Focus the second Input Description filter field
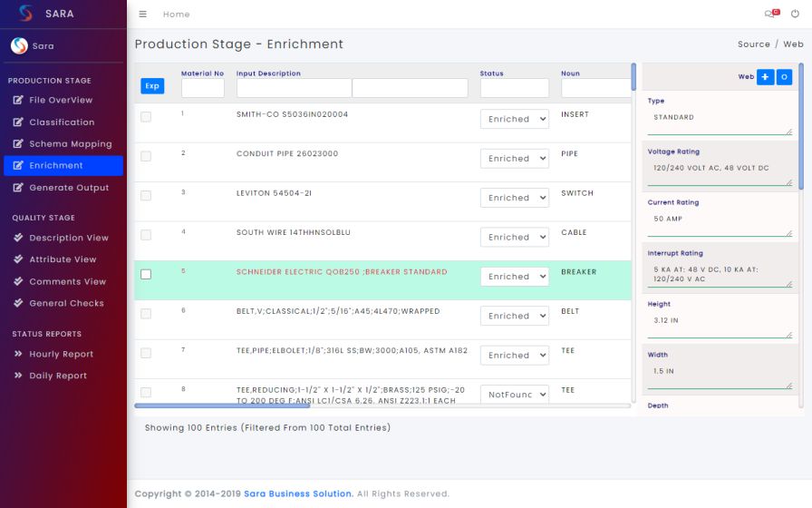Viewport: 812px width, 508px height. click(410, 88)
